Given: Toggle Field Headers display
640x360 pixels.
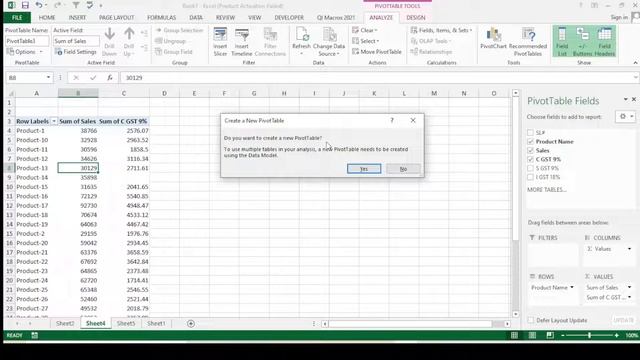Looking at the screenshot, I should 604,42.
